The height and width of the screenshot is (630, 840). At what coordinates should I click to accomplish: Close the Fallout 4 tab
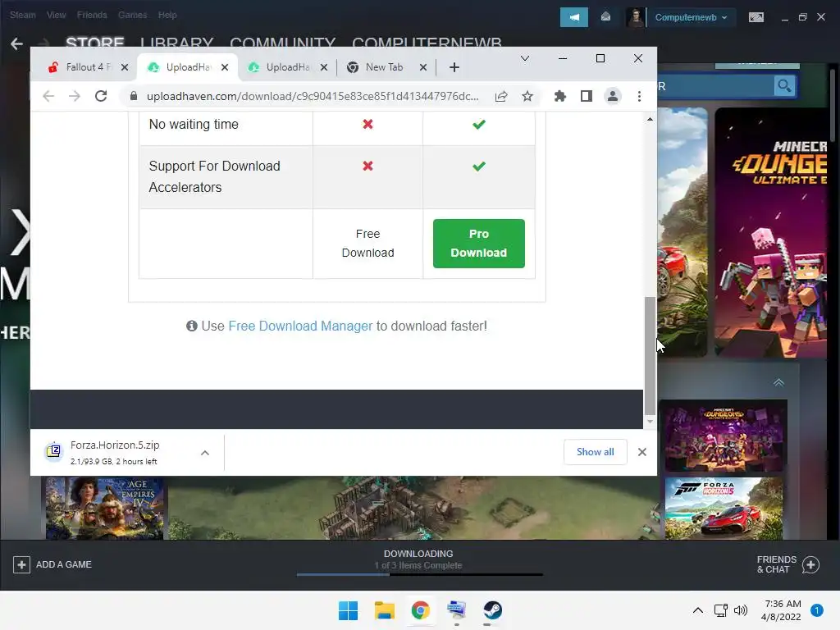pos(125,67)
